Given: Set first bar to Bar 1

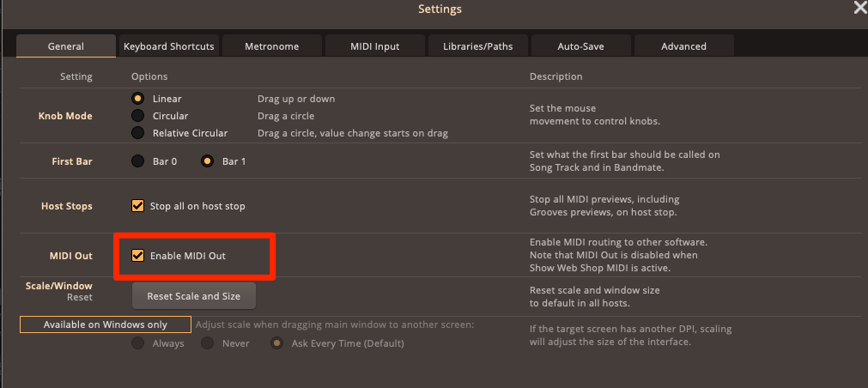Looking at the screenshot, I should click(207, 161).
